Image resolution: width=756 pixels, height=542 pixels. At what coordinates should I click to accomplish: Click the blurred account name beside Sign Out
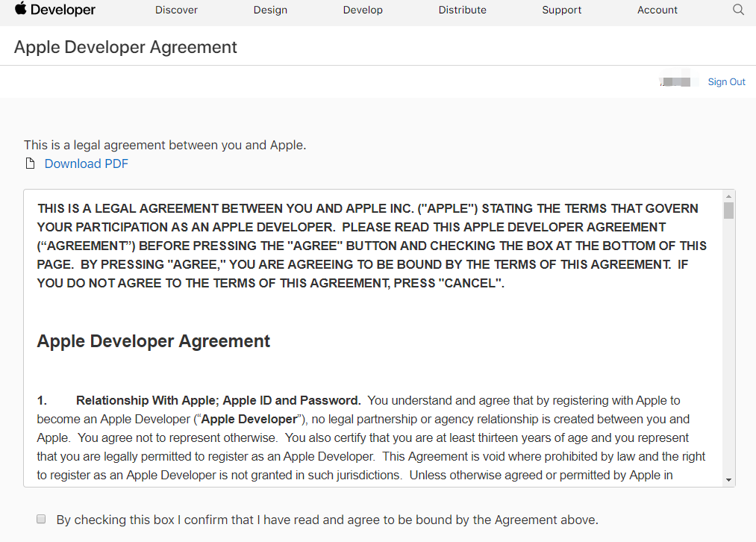[x=676, y=81]
